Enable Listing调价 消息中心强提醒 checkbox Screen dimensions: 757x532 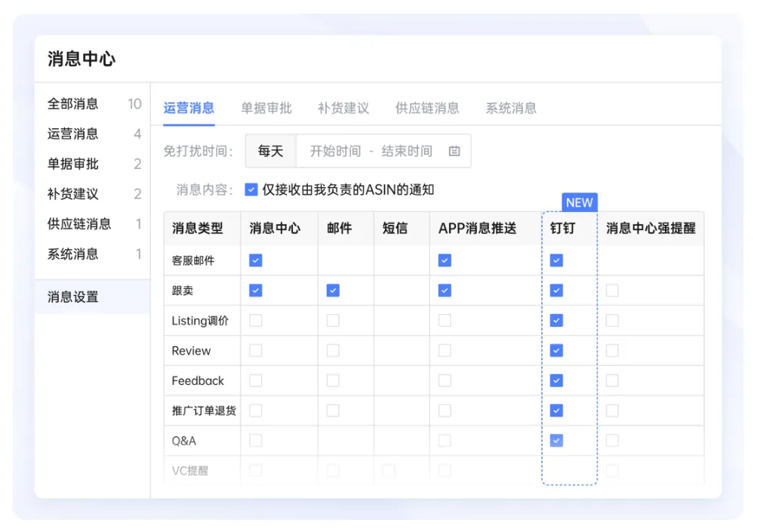[612, 321]
